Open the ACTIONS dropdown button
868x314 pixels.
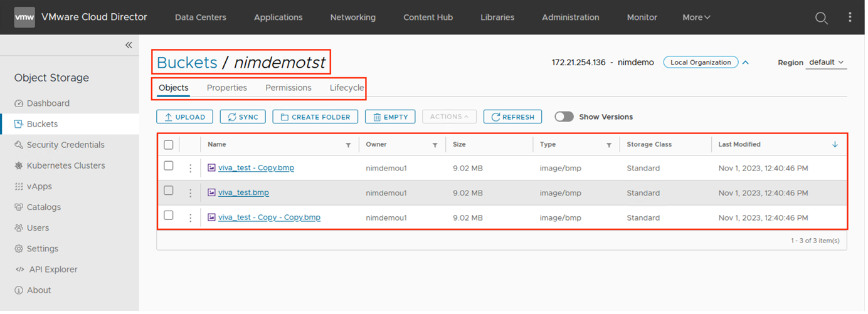[x=449, y=117]
